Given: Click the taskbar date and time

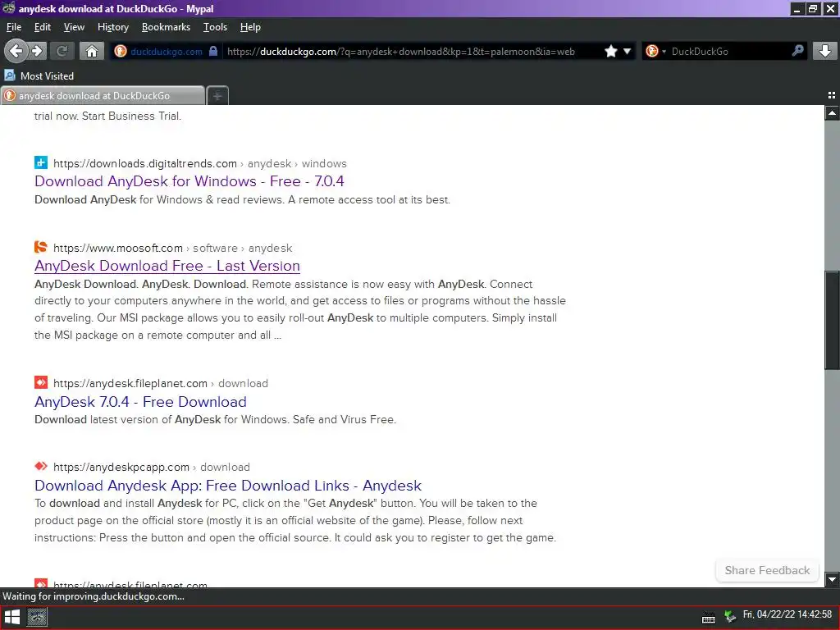Looking at the screenshot, I should coord(787,614).
